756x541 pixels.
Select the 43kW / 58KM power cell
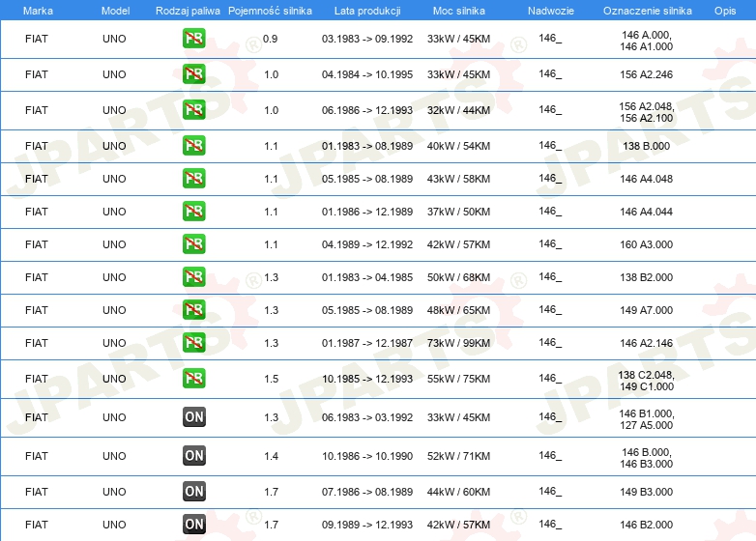point(458,179)
